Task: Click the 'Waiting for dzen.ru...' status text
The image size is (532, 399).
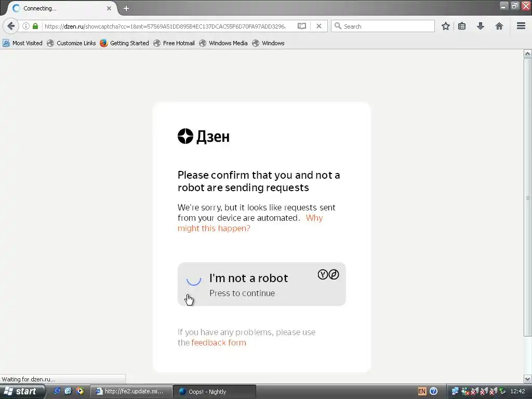Action: click(29, 379)
